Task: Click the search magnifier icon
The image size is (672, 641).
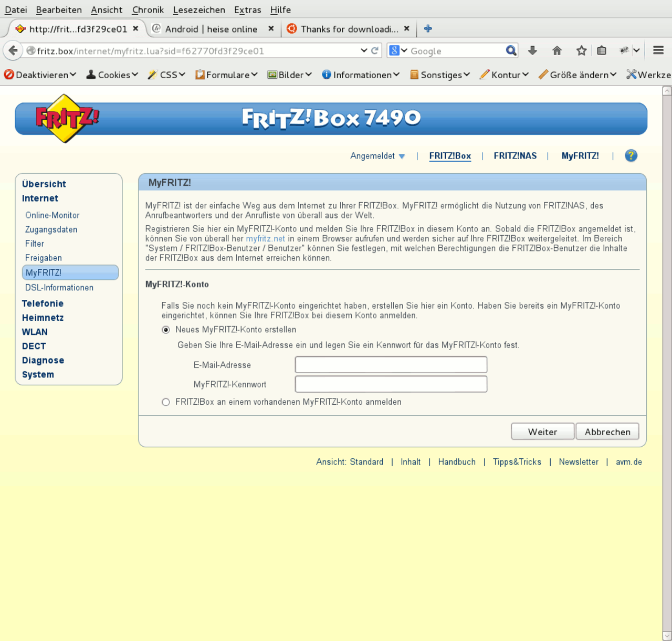Action: point(511,50)
